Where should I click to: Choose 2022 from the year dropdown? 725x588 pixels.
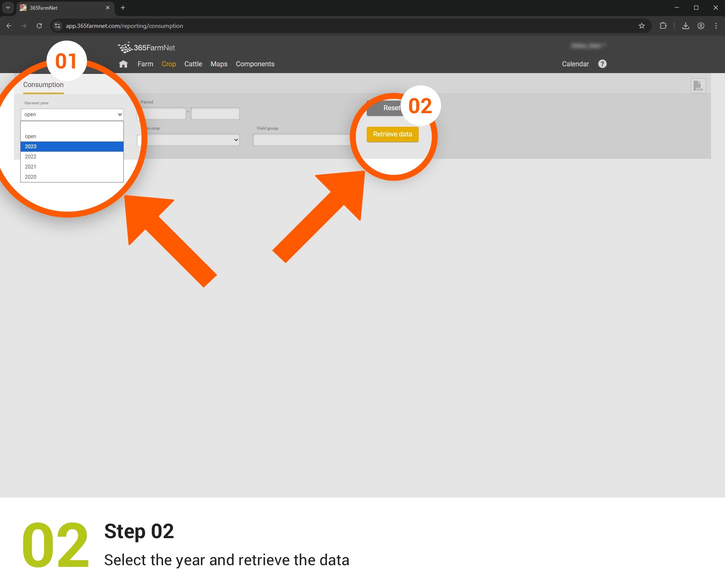pos(72,157)
